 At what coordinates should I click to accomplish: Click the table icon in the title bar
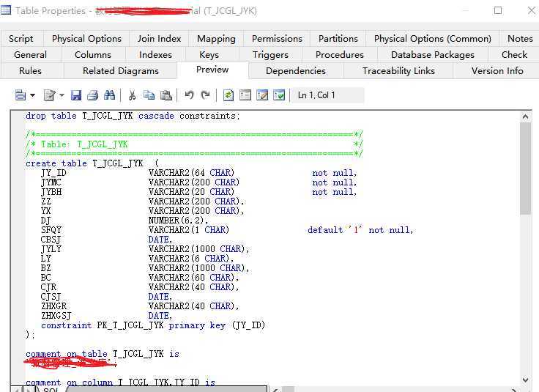click(x=6, y=10)
